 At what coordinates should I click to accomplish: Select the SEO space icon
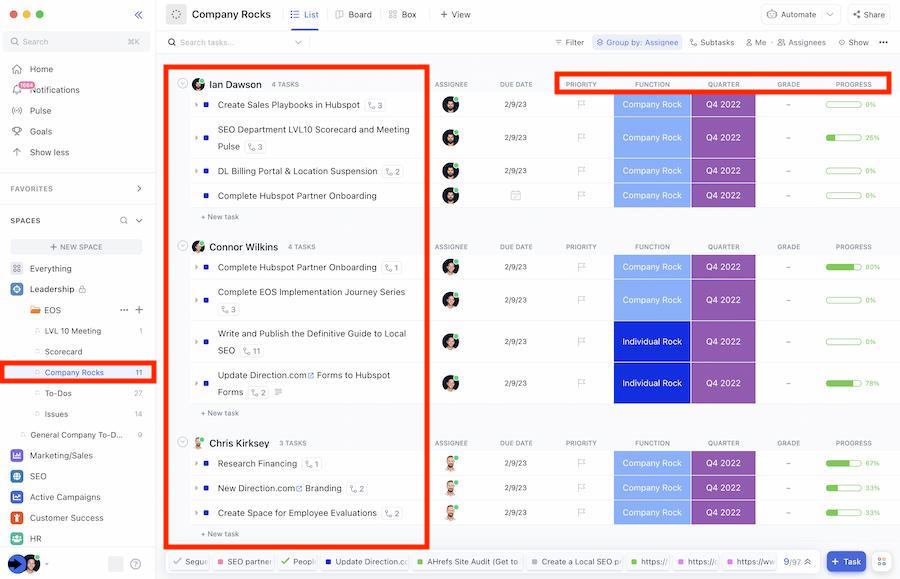point(15,476)
